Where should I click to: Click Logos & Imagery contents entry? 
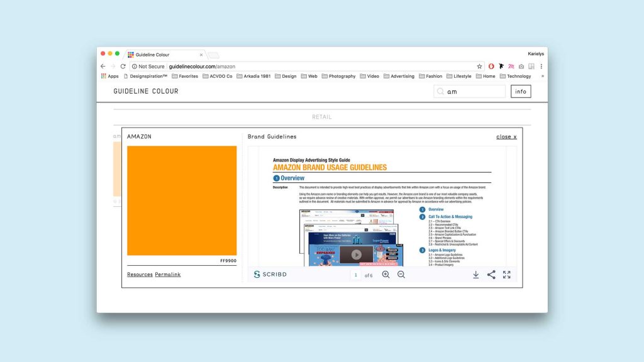[x=442, y=250]
